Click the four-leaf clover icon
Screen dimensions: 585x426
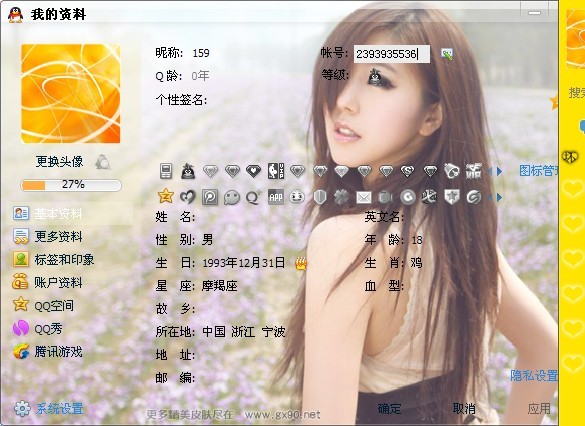tap(341, 197)
